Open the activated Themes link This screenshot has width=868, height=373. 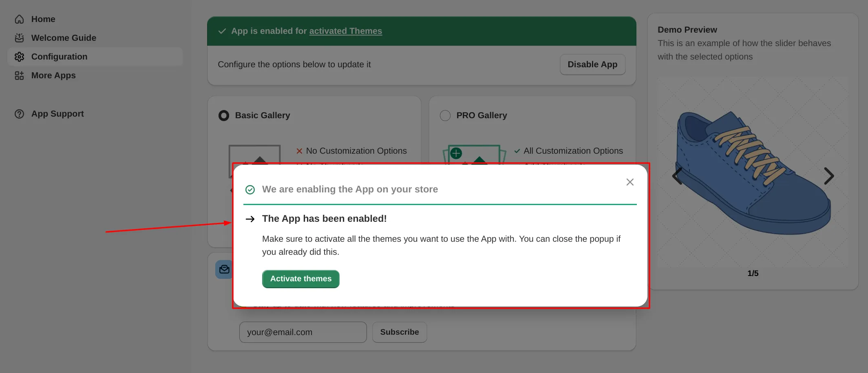click(x=345, y=31)
